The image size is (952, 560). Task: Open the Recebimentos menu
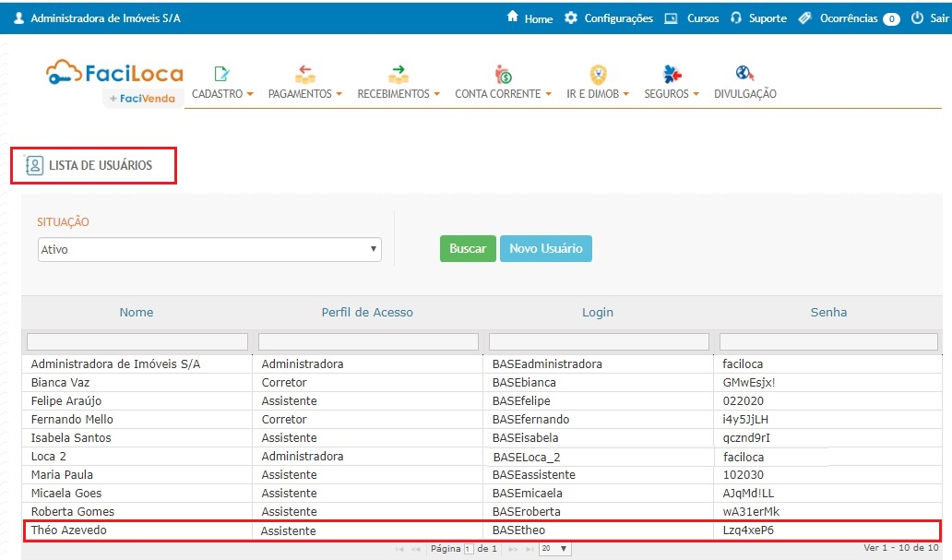click(x=398, y=94)
